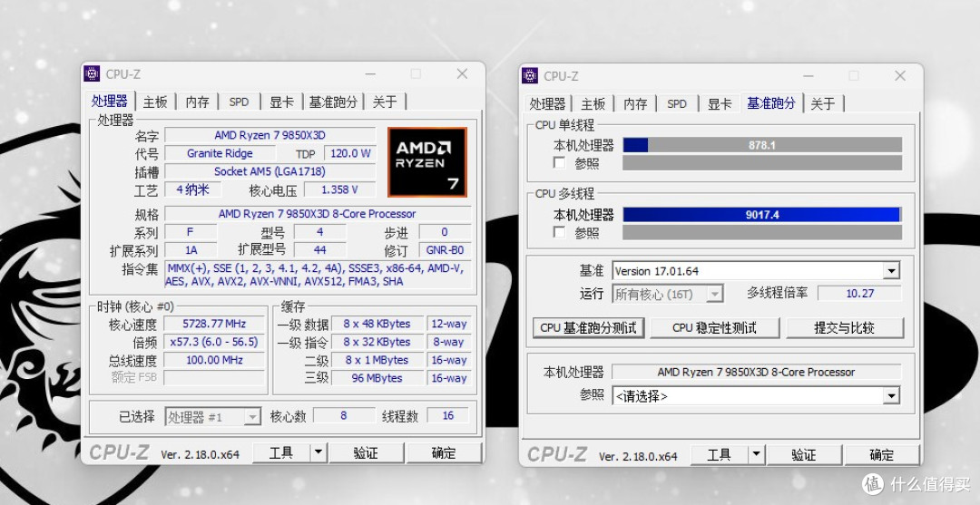Image resolution: width=980 pixels, height=505 pixels.
Task: Switch to 主板 tab in left window
Action: tap(155, 102)
